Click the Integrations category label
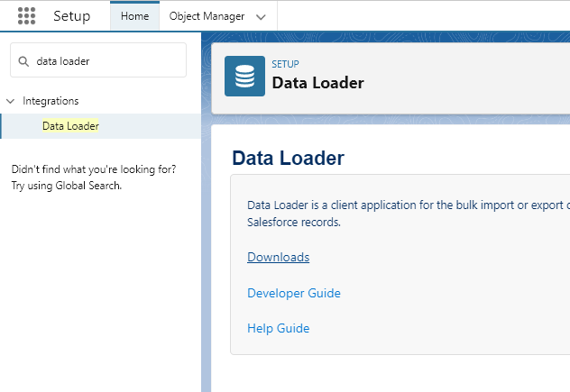Viewport: 570px width, 392px height. point(51,101)
